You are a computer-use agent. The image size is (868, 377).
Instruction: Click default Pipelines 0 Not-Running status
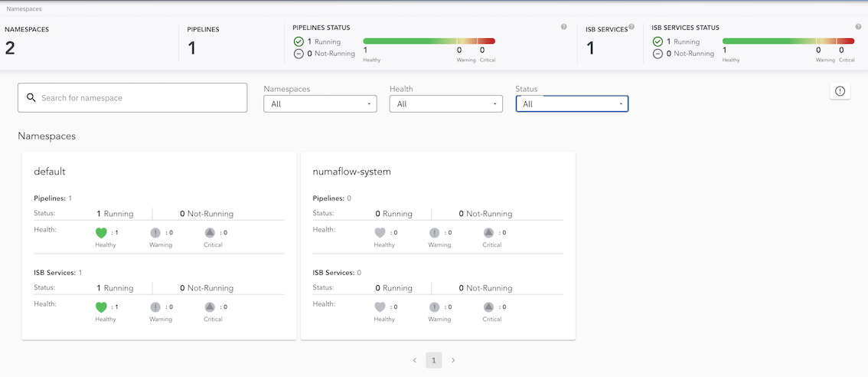pyautogui.click(x=207, y=214)
